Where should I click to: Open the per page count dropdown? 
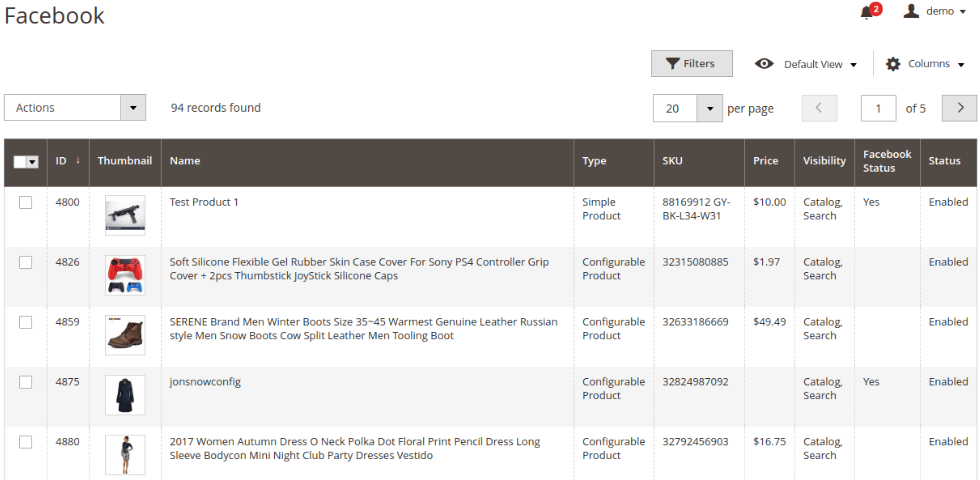click(x=709, y=108)
